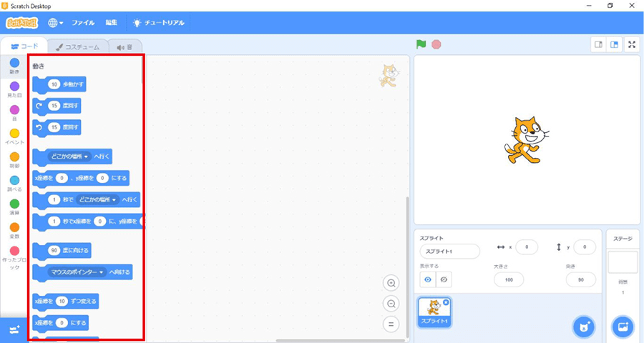The height and width of the screenshot is (343, 644).
Task: Click the steps value 10 in 歩動かす block
Action: 54,84
